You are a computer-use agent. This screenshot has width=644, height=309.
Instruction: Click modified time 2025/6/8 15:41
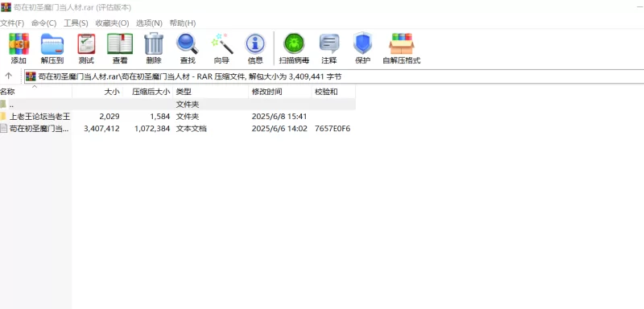279,117
